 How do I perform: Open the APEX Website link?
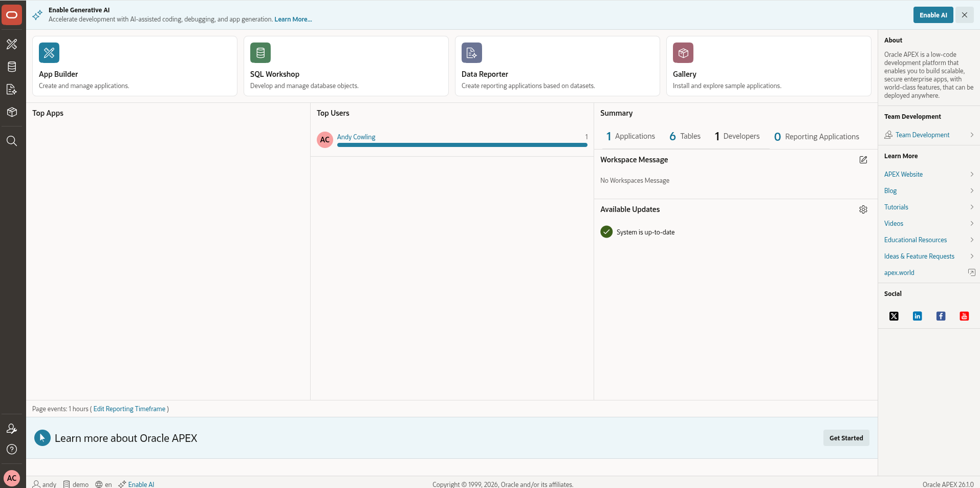[x=903, y=174]
